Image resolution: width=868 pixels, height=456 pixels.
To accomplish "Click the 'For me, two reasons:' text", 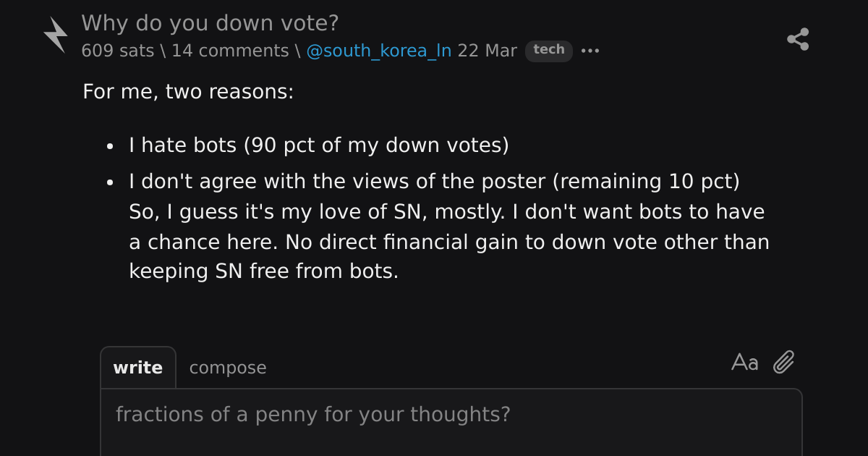I will (x=188, y=92).
